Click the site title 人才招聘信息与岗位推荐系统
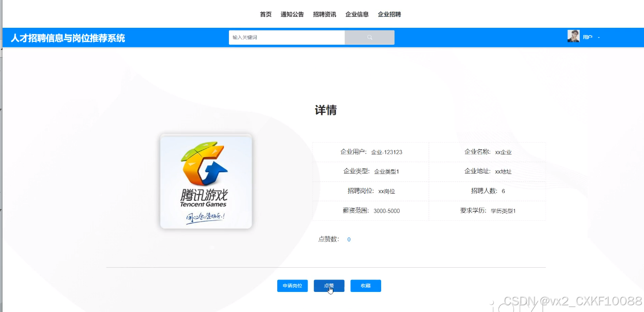Viewport: 644px width, 312px height. coord(68,38)
